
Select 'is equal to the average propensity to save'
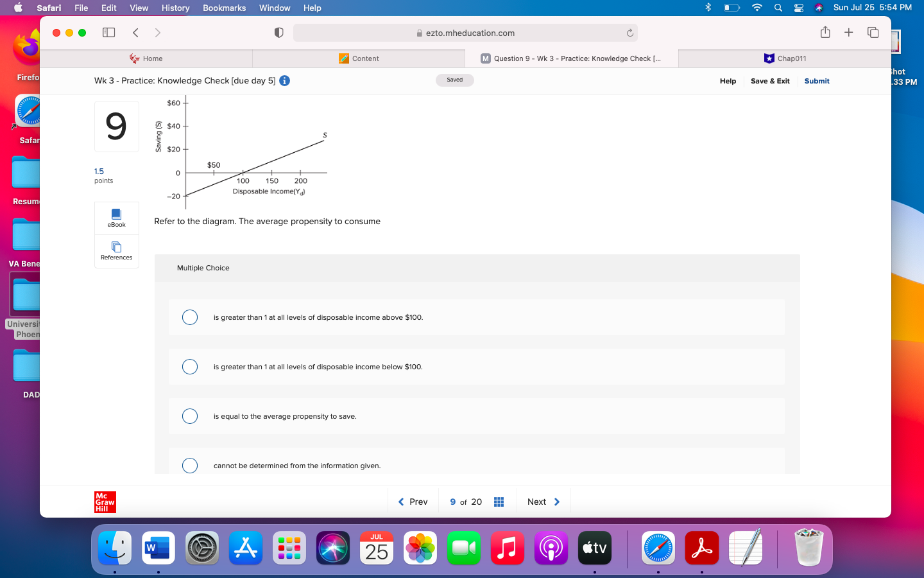pyautogui.click(x=190, y=416)
